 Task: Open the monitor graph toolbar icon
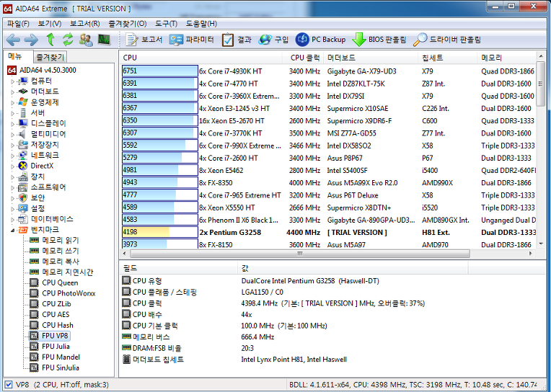point(104,40)
